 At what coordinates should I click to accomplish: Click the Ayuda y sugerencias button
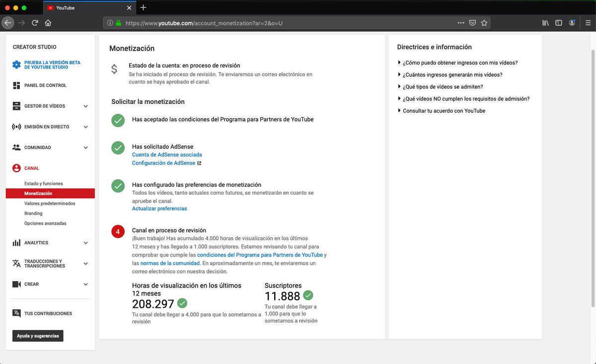(x=38, y=336)
